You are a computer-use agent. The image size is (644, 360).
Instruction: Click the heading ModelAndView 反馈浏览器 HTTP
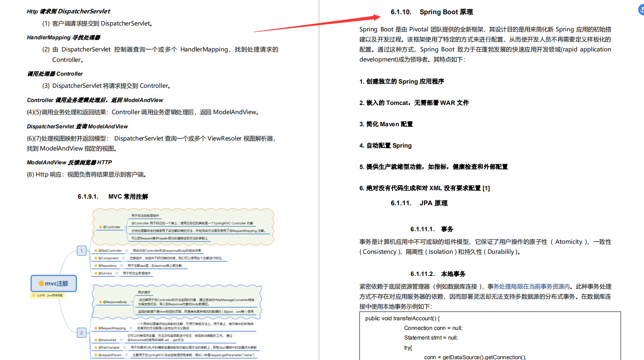69,163
